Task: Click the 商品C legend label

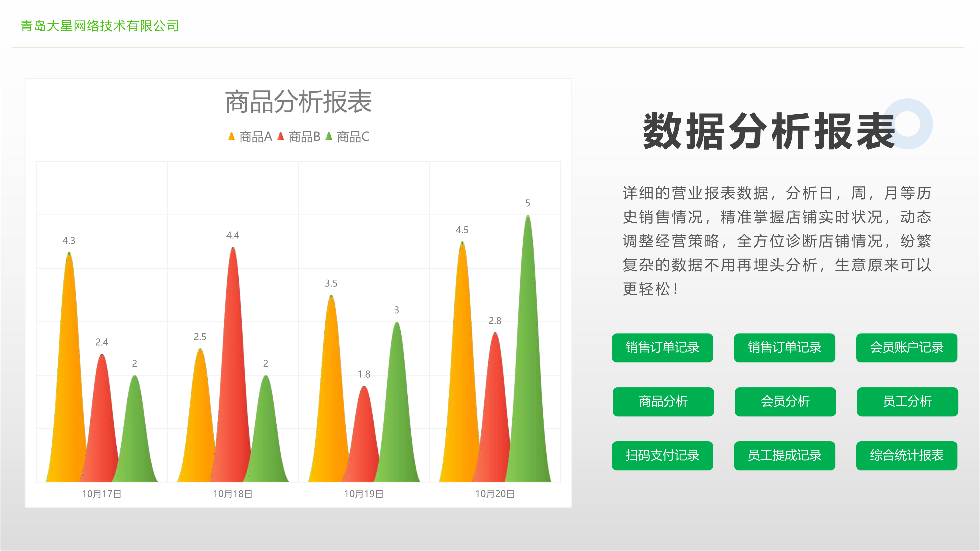Action: (x=353, y=136)
